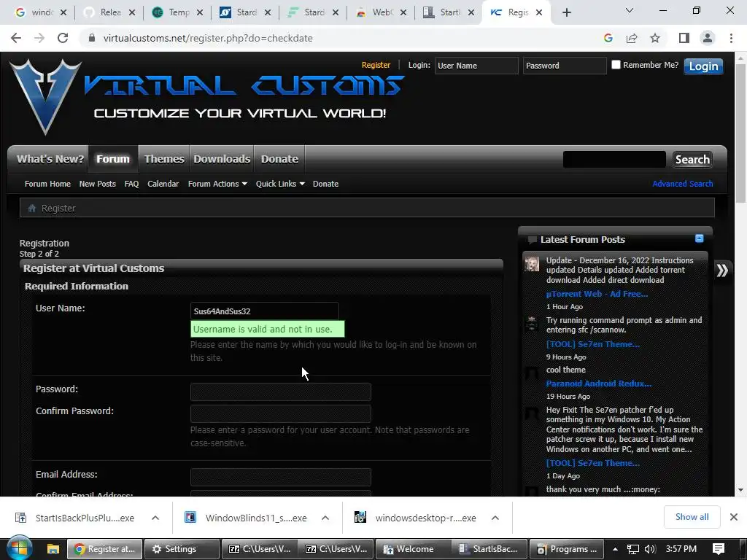Open a new browser tab
The image size is (747, 560).
(x=566, y=12)
